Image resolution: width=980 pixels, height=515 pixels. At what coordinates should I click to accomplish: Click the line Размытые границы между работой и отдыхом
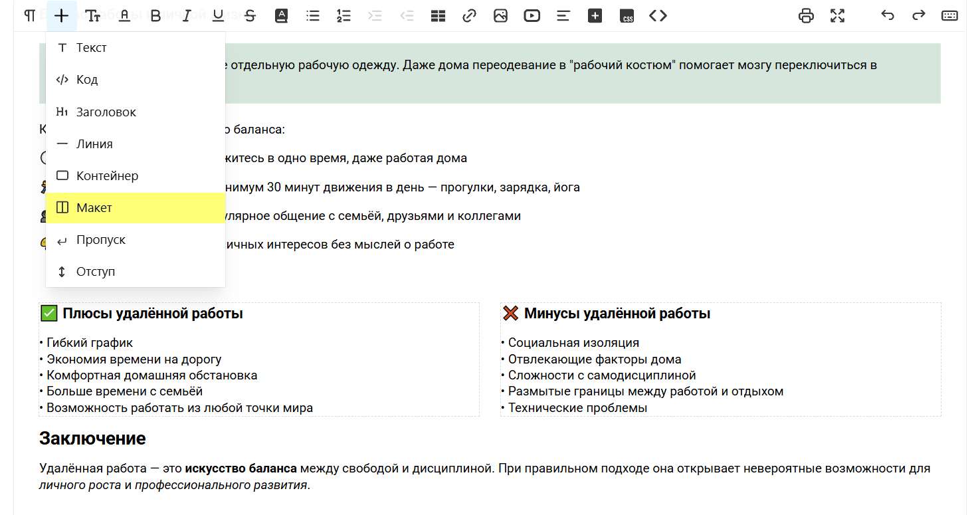coord(642,391)
